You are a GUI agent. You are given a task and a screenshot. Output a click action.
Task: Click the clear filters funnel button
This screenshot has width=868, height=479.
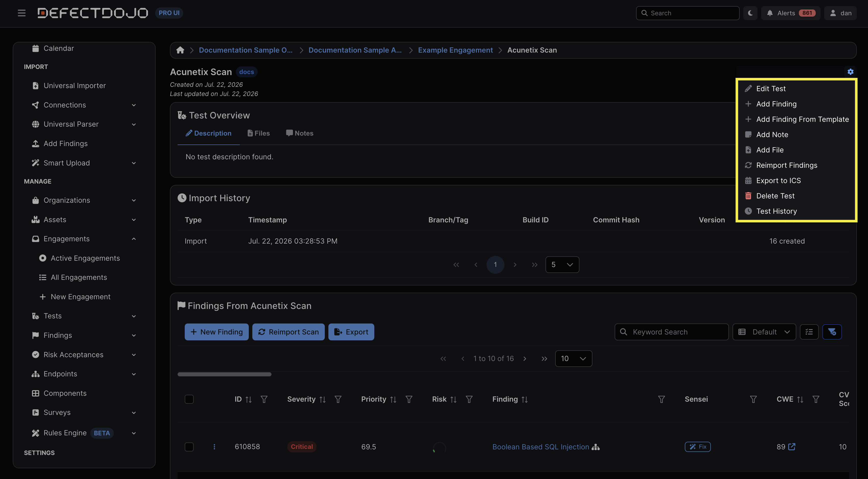click(x=832, y=332)
